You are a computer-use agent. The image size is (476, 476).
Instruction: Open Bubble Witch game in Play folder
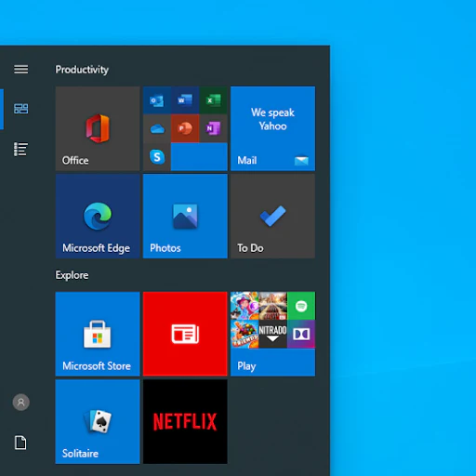point(245,306)
